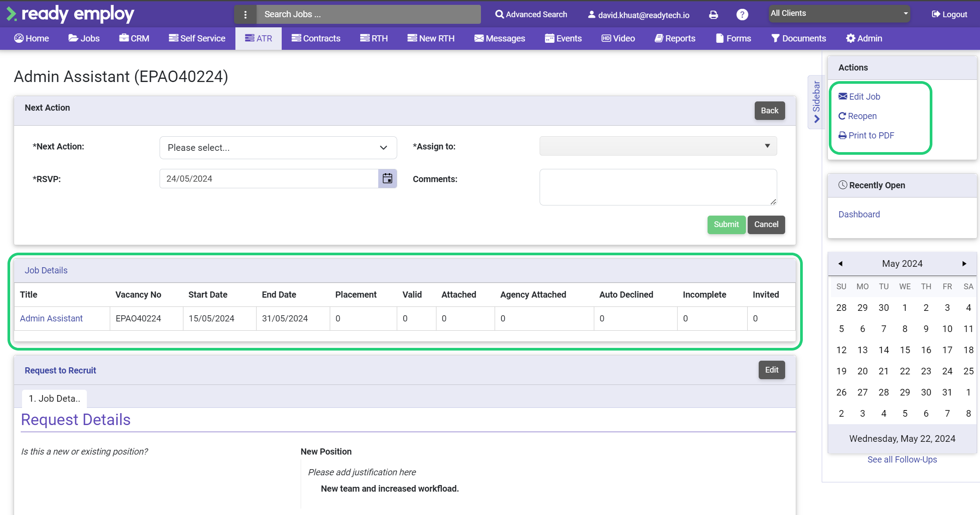The height and width of the screenshot is (515, 980).
Task: Select the 1. Job Deta.. tab
Action: pyautogui.click(x=55, y=399)
